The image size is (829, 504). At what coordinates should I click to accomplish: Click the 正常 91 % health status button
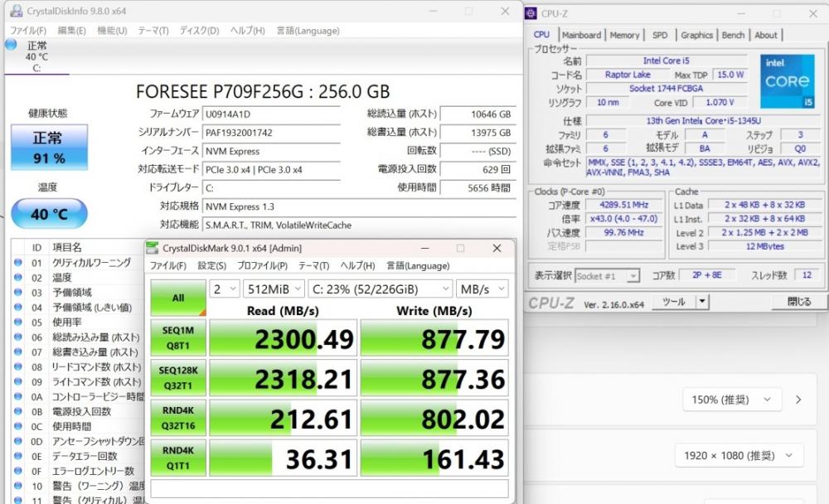coord(49,148)
